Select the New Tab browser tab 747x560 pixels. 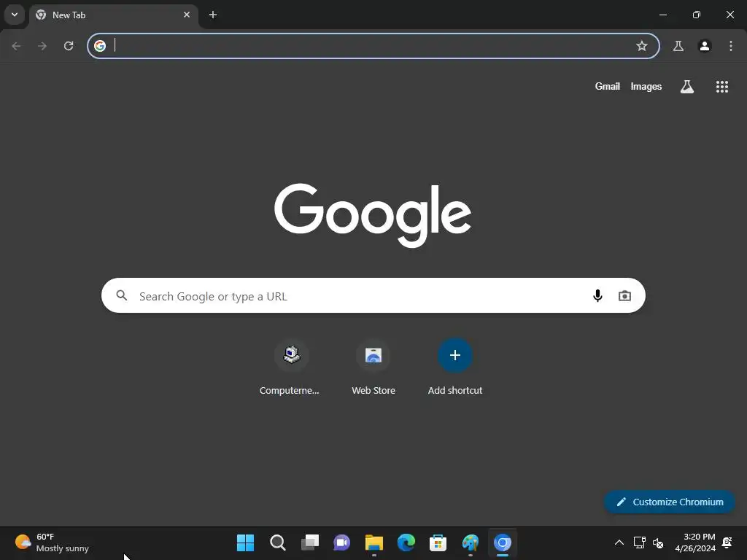click(x=114, y=15)
